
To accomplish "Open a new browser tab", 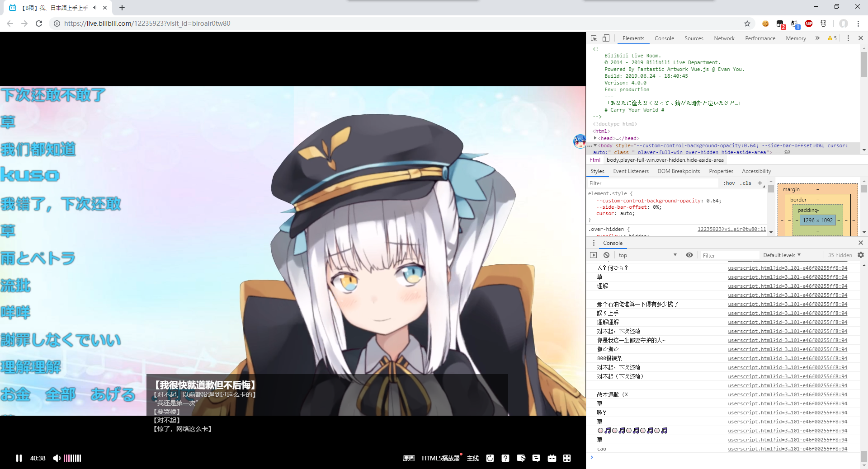I will tap(122, 8).
